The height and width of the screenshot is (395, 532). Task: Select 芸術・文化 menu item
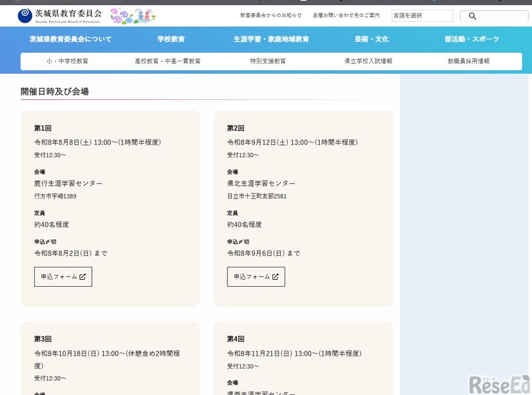[372, 39]
